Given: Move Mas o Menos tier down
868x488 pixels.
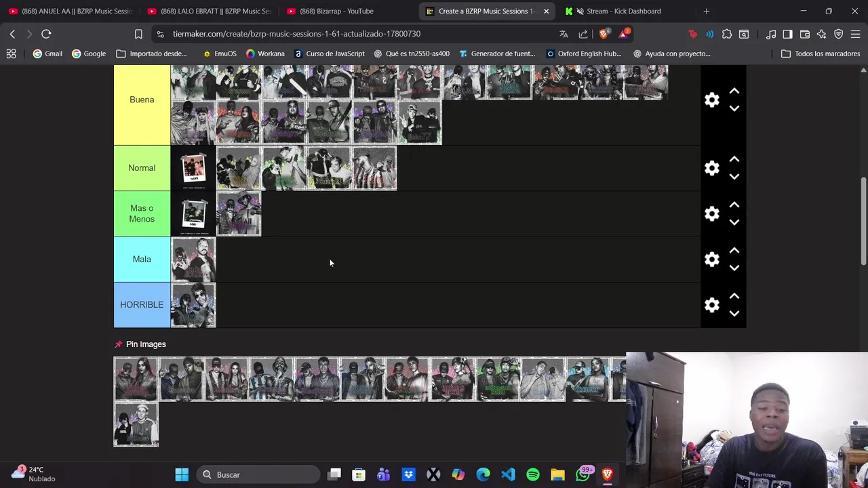Looking at the screenshot, I should pyautogui.click(x=734, y=222).
